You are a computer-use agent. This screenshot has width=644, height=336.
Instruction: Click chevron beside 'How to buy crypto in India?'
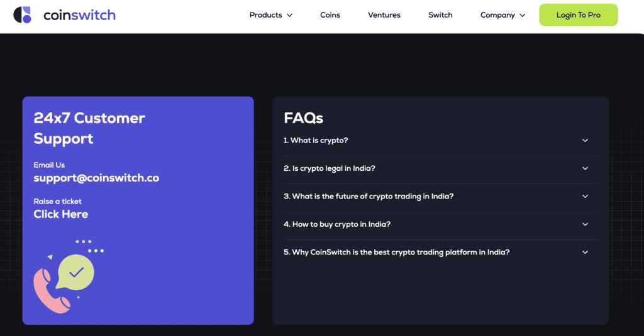click(585, 224)
